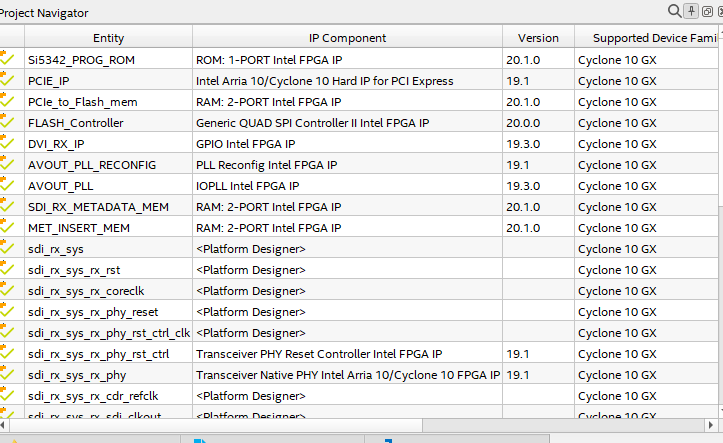Click the Version column header
Viewport: 723px width, 443px height.
point(538,38)
